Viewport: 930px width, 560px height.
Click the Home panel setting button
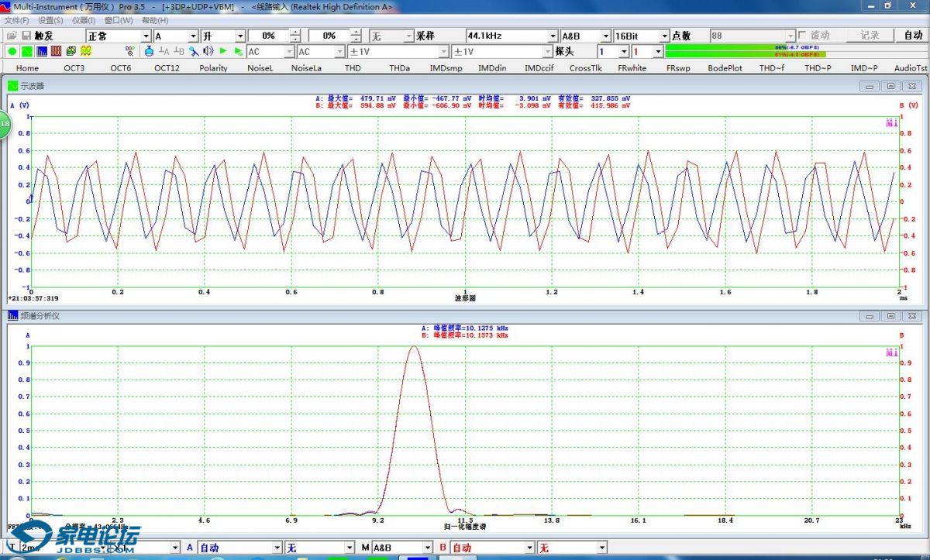(27, 68)
